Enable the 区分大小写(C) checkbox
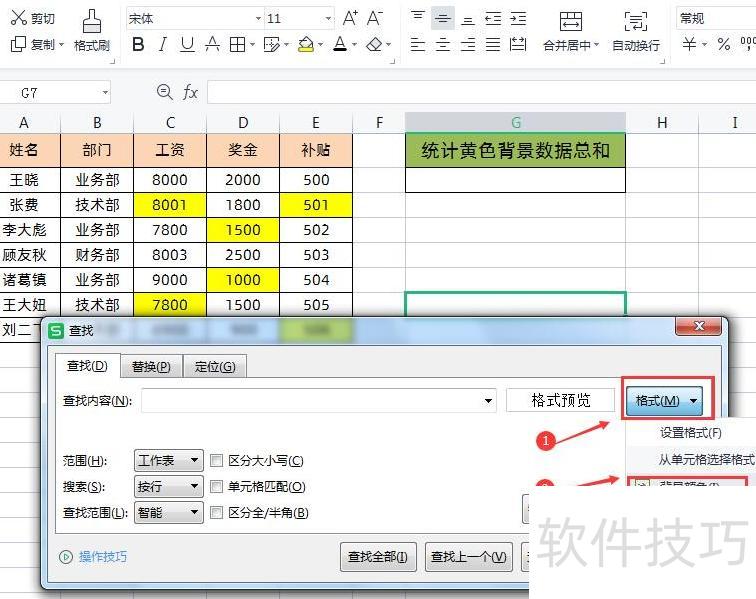This screenshot has width=756, height=599. click(216, 460)
